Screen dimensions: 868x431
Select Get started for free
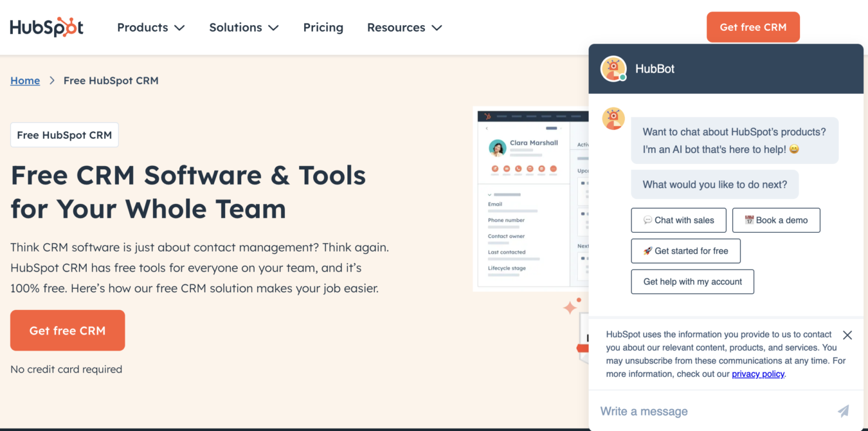point(685,251)
